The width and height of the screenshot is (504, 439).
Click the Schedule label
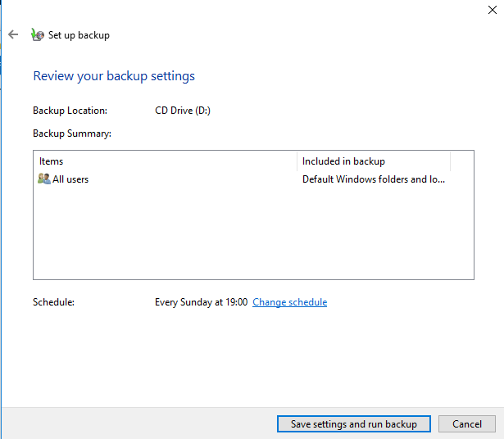[x=54, y=302]
